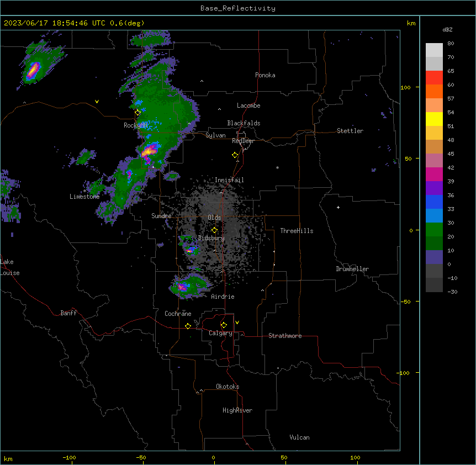Click the Innisfail city label

[229, 180]
